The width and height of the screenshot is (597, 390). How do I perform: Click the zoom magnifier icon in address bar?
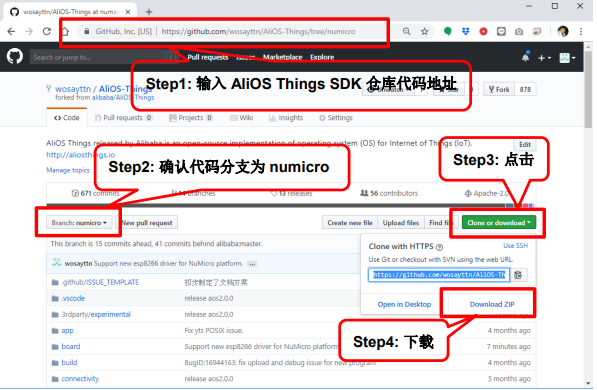pos(407,31)
